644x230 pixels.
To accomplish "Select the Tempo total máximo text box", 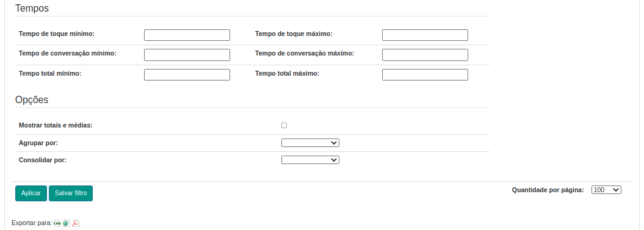I will coord(425,75).
